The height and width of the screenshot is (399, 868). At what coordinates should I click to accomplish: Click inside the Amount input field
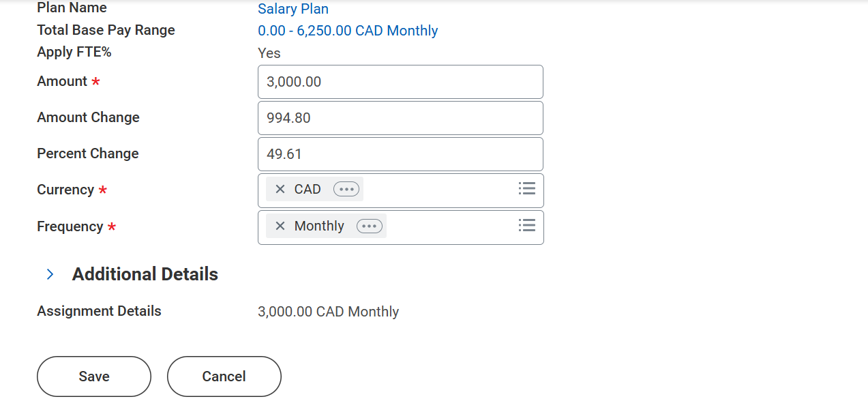pyautogui.click(x=400, y=81)
